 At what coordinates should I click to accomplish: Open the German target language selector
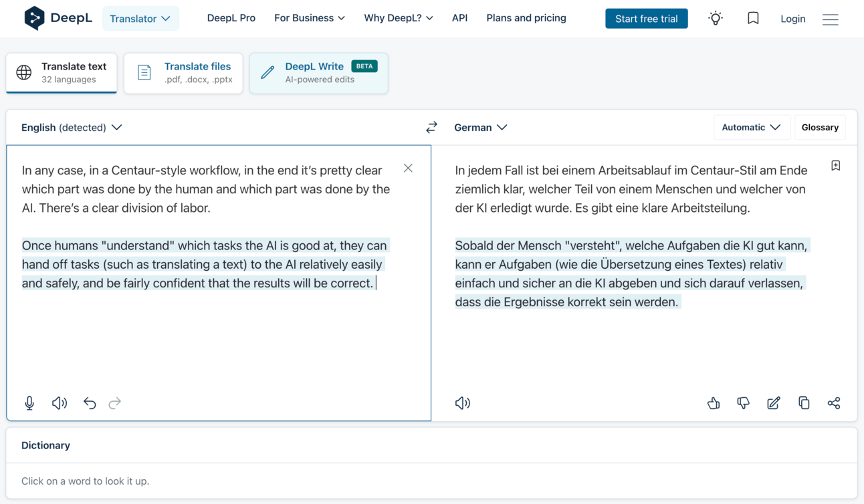[x=481, y=127]
